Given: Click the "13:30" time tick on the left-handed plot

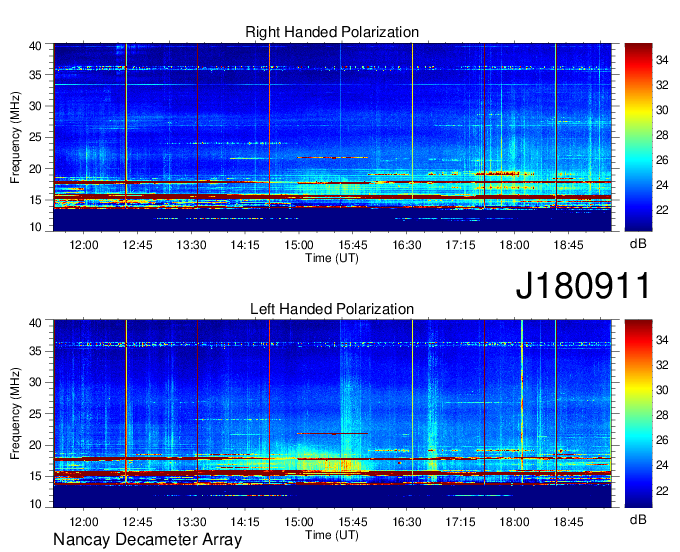Looking at the screenshot, I should pos(191,522).
